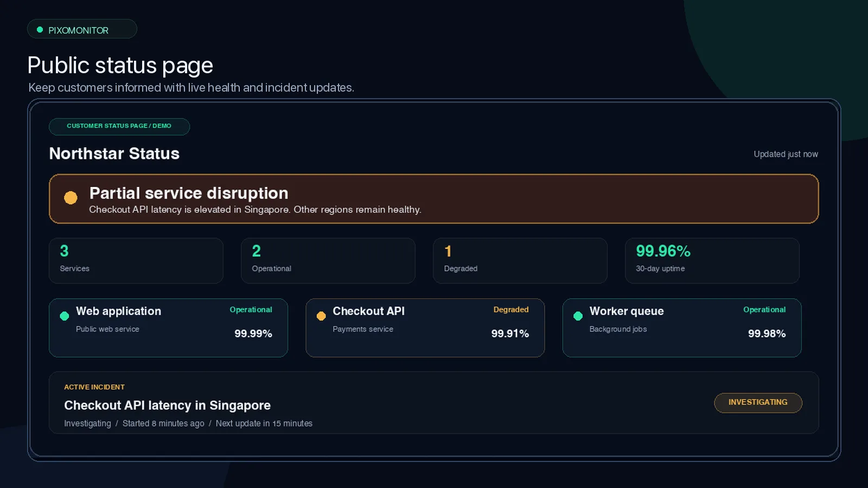Click the green dot in PIXOMONITOR badge
The image size is (868, 488).
point(40,30)
